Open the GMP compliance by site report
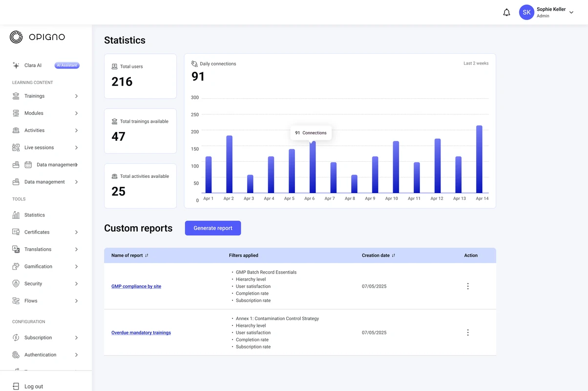588x391 pixels. point(136,286)
